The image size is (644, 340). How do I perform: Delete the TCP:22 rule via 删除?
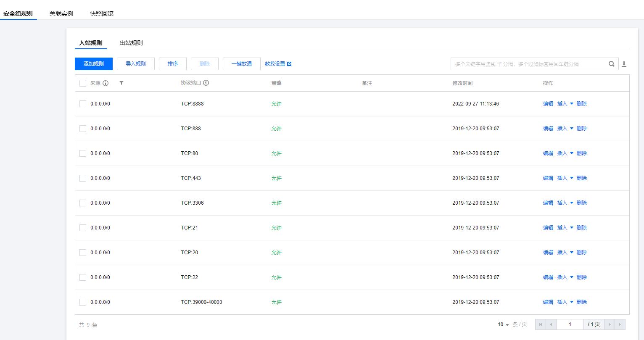tap(582, 277)
